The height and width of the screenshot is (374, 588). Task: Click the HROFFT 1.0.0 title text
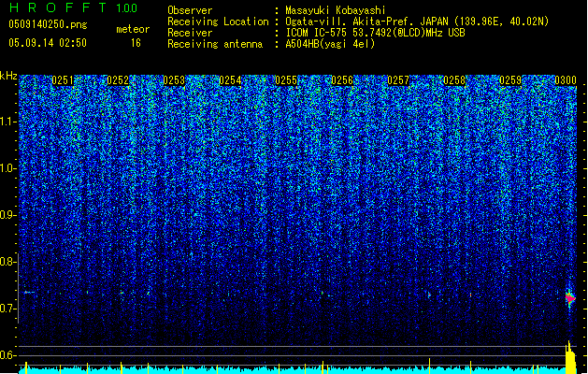point(74,7)
